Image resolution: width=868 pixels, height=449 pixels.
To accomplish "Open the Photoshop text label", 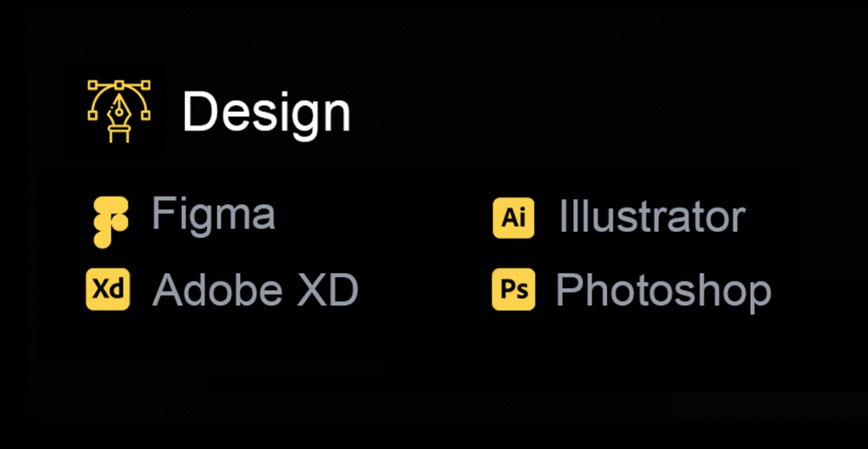I will coord(663,291).
